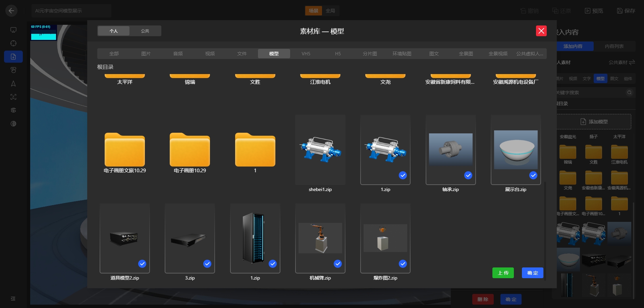Choose the cursor/pointer tool in left sidebar
The image size is (644, 308).
pyautogui.click(x=13, y=83)
